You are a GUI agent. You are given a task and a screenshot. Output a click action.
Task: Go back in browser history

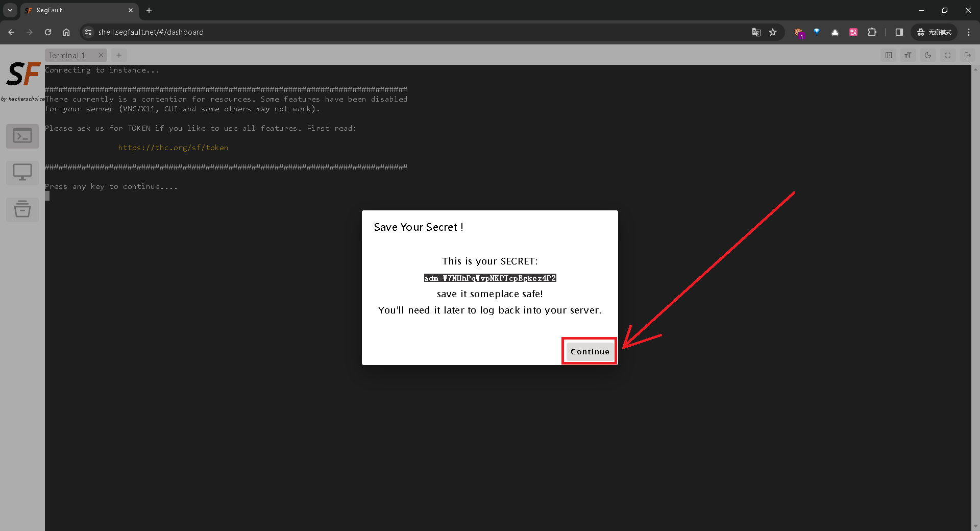tap(11, 32)
